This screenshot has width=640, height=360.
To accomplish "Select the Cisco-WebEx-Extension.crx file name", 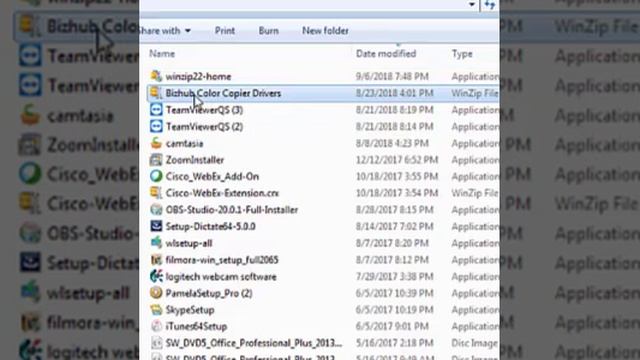I will [x=222, y=193].
